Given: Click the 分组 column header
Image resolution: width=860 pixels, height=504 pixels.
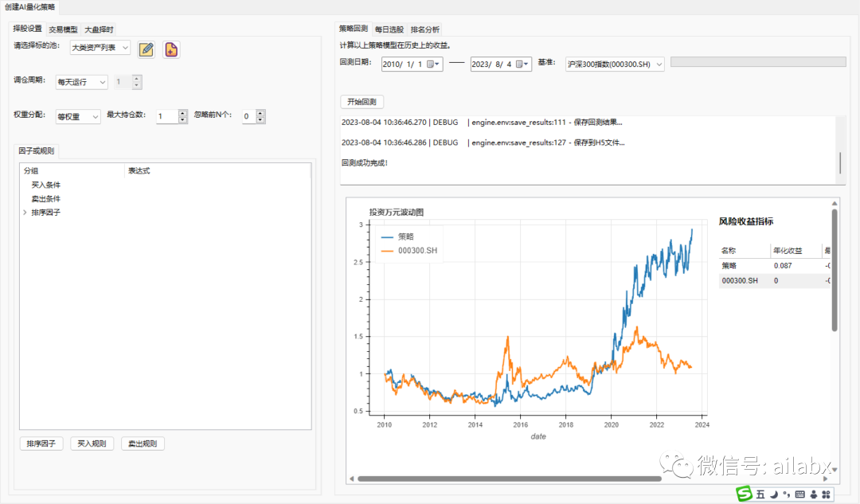Looking at the screenshot, I should tap(72, 170).
